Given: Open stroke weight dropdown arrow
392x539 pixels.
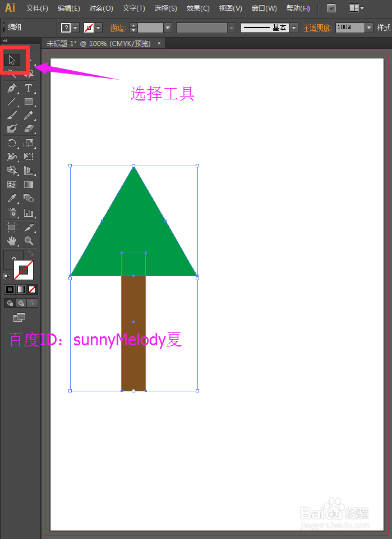Looking at the screenshot, I should [168, 28].
